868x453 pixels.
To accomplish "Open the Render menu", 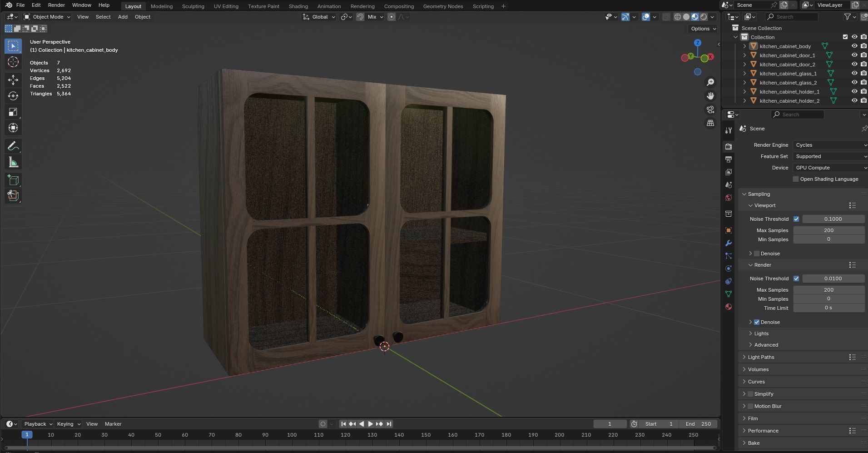I will pos(56,5).
